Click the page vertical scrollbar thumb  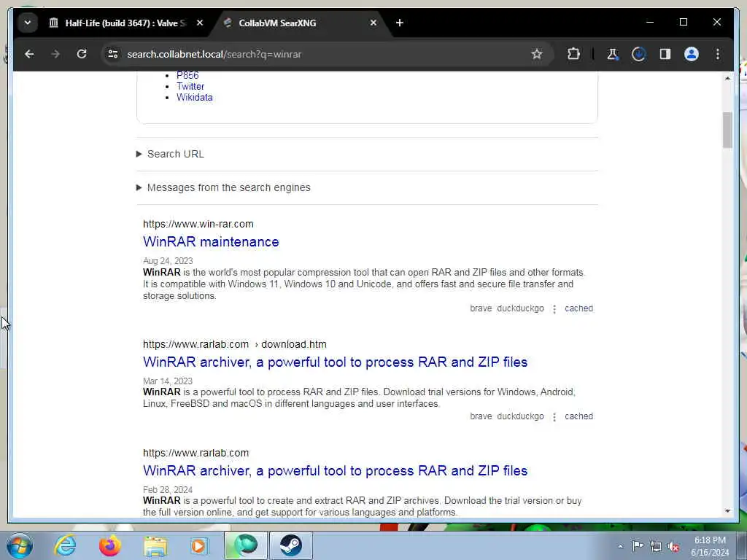[727, 130]
